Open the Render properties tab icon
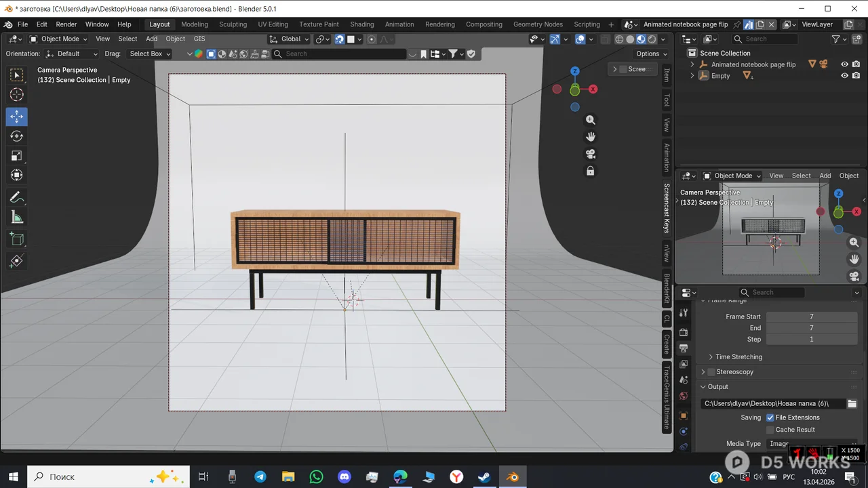Viewport: 868px width, 488px height. (684, 332)
